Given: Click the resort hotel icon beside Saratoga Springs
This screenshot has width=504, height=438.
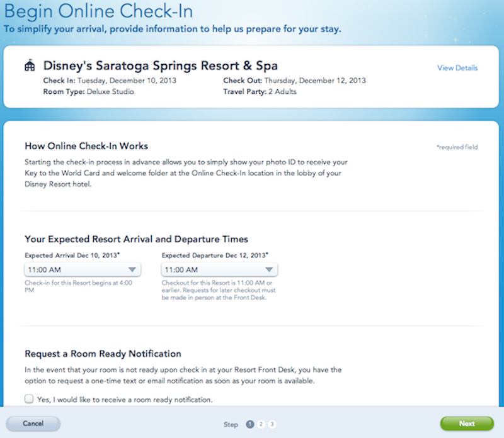Looking at the screenshot, I should click(x=30, y=65).
